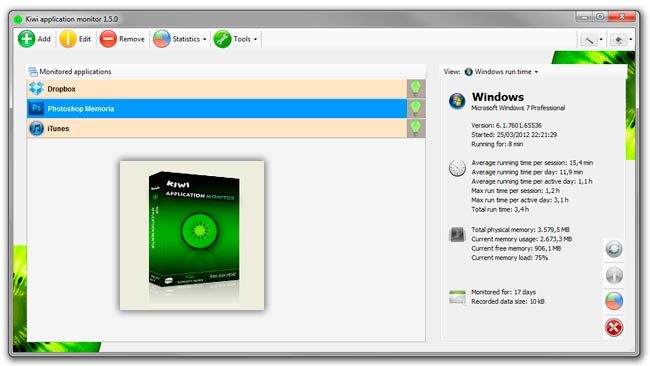Open the Windows run time view dropdown

pos(502,72)
